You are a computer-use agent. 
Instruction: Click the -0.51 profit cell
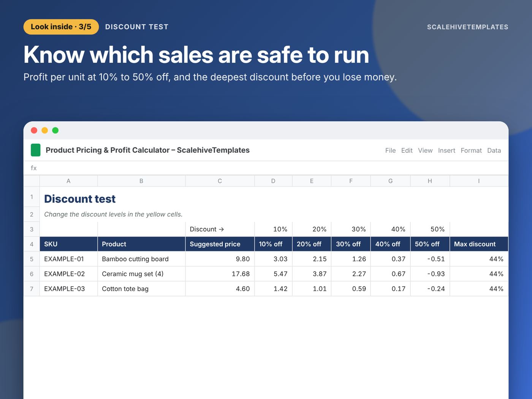[x=430, y=259]
